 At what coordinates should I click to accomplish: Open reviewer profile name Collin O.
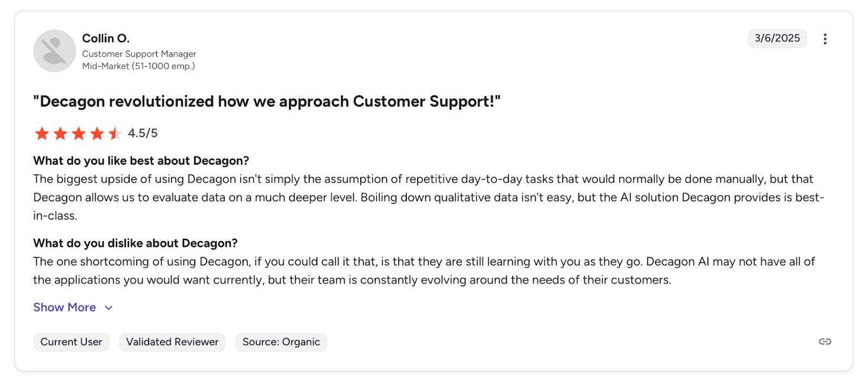(x=106, y=38)
